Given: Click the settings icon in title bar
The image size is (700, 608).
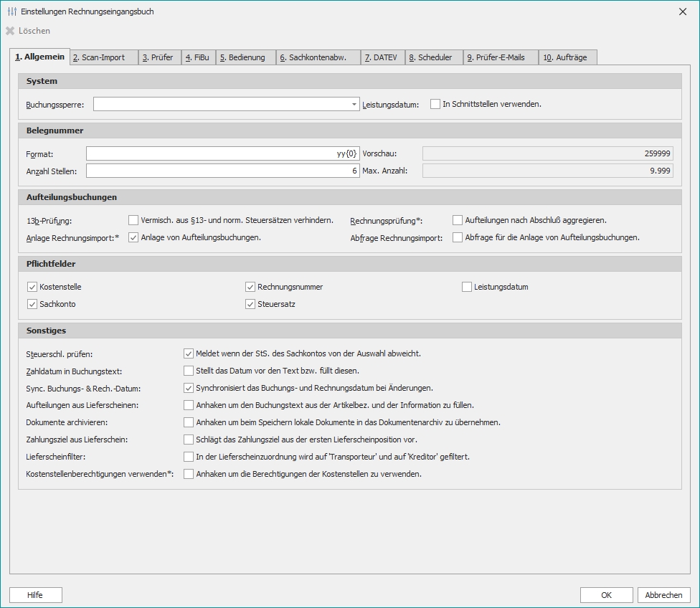Looking at the screenshot, I should [11, 11].
